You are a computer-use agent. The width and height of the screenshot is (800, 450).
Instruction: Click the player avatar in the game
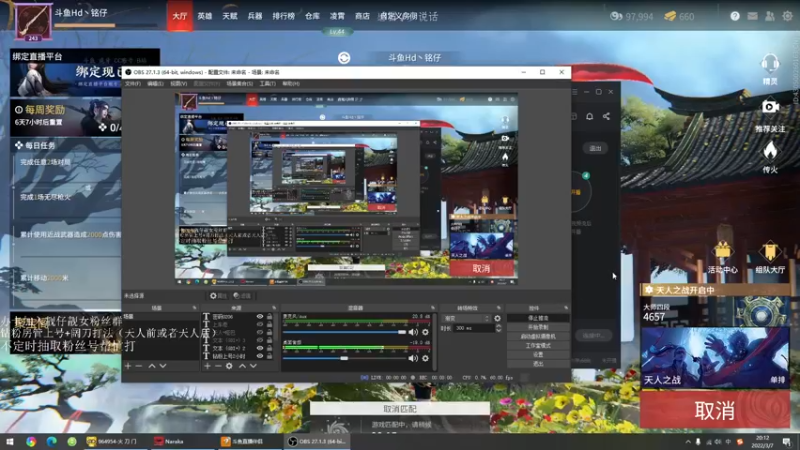point(33,21)
